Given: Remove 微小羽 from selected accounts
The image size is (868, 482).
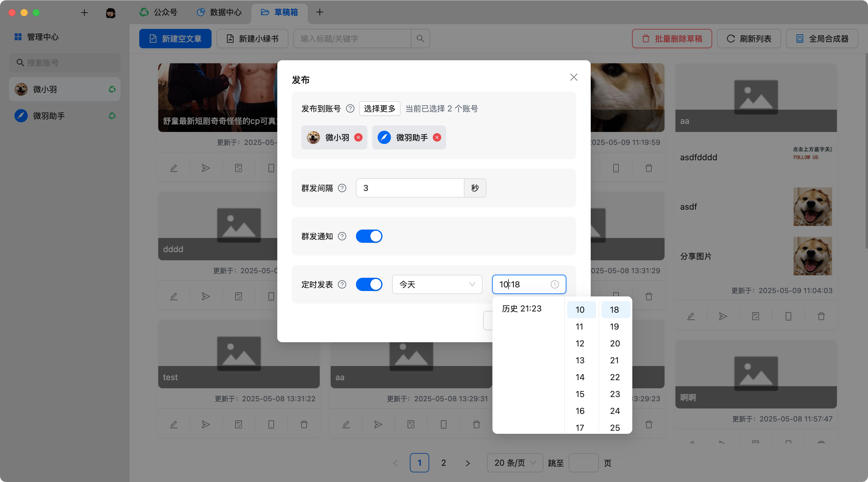Looking at the screenshot, I should tap(358, 137).
